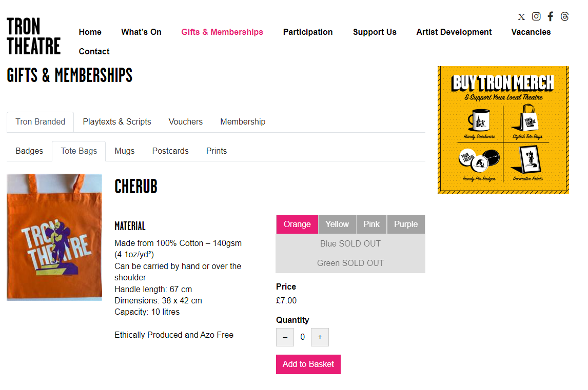Open the Vacancies page
Image resolution: width=588 pixels, height=390 pixels.
point(531,32)
